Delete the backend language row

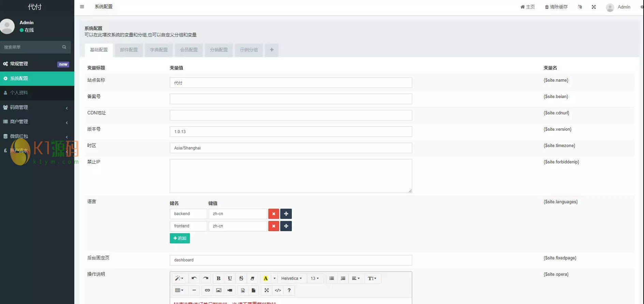coord(274,214)
